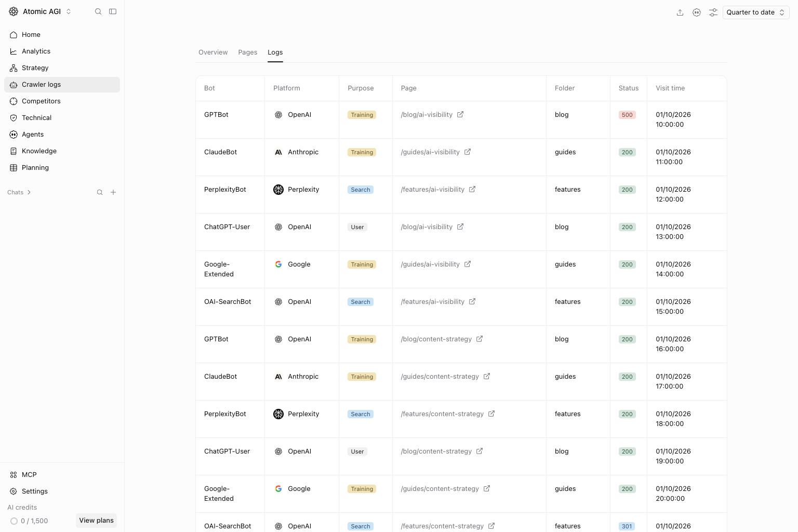Switch to the Overview tab
This screenshot has width=798, height=532.
tap(213, 52)
